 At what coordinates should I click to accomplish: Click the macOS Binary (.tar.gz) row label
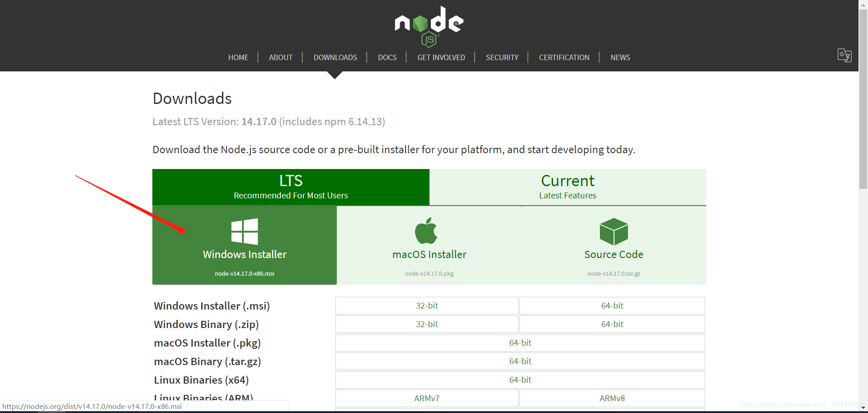point(208,361)
